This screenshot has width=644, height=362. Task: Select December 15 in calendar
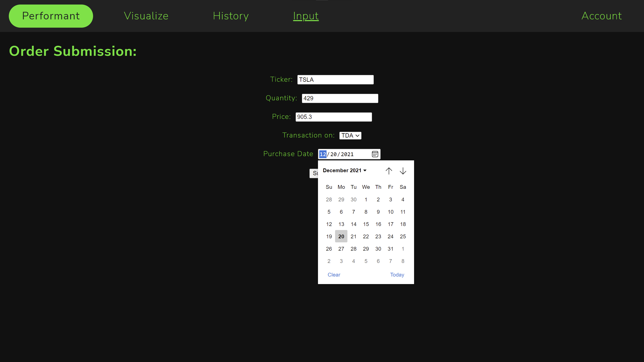[x=366, y=224]
